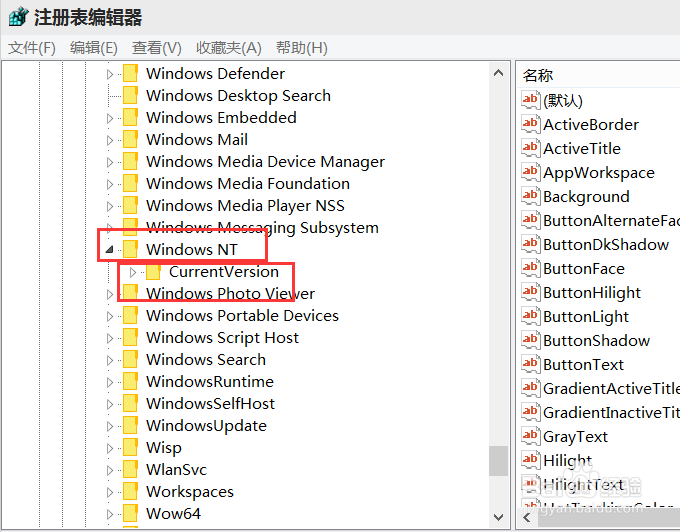This screenshot has height=532, width=680.
Task: Select the Wow64 key name
Action: coord(173,514)
